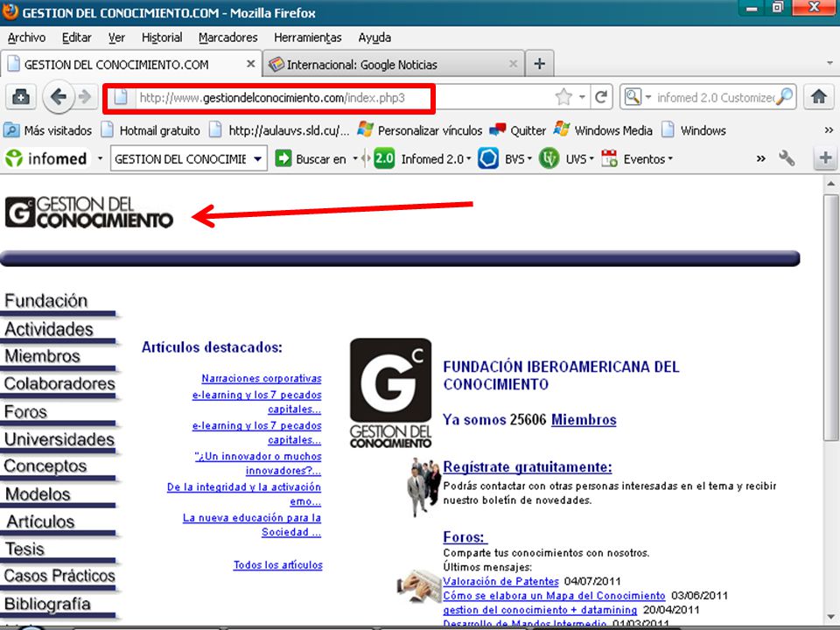
Task: Click the green Buscar en arrow icon
Action: coord(283,158)
